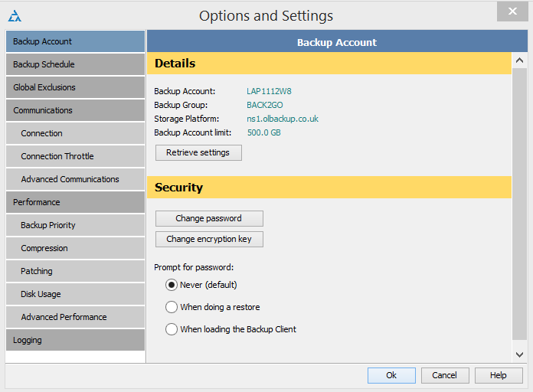Open the Logging section
The width and height of the screenshot is (533, 392).
tap(76, 340)
